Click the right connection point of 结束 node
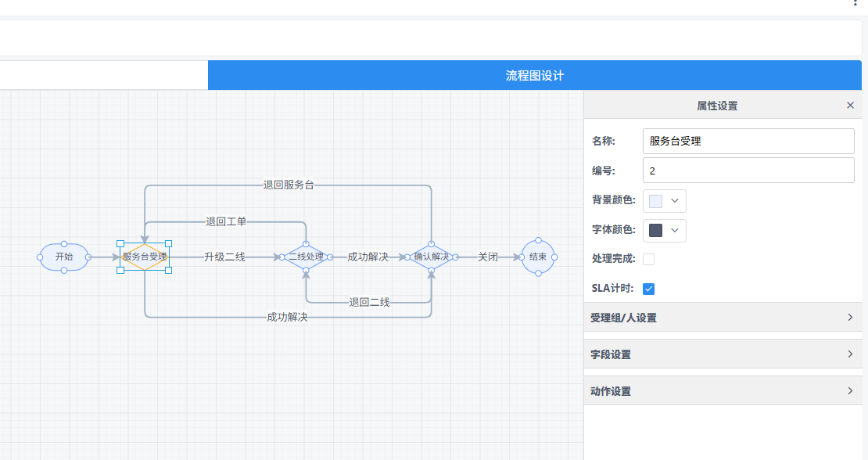868x460 pixels. pos(554,257)
